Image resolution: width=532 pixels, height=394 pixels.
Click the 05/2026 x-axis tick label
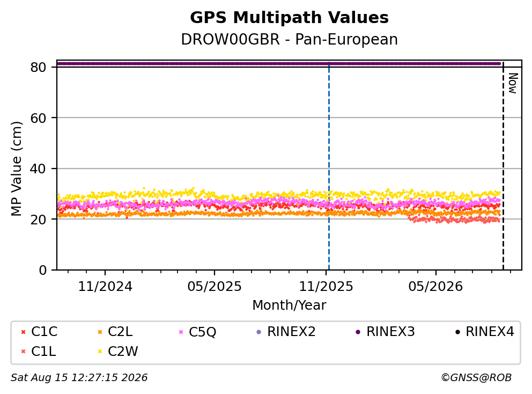(x=435, y=287)
